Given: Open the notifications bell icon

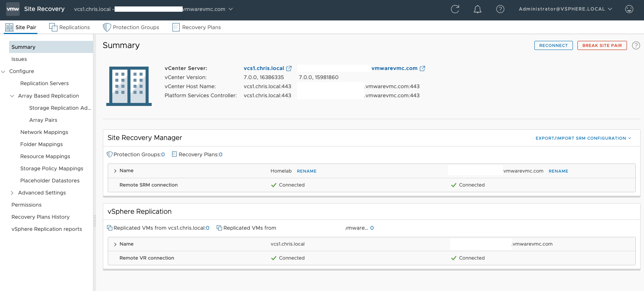Looking at the screenshot, I should click(478, 9).
